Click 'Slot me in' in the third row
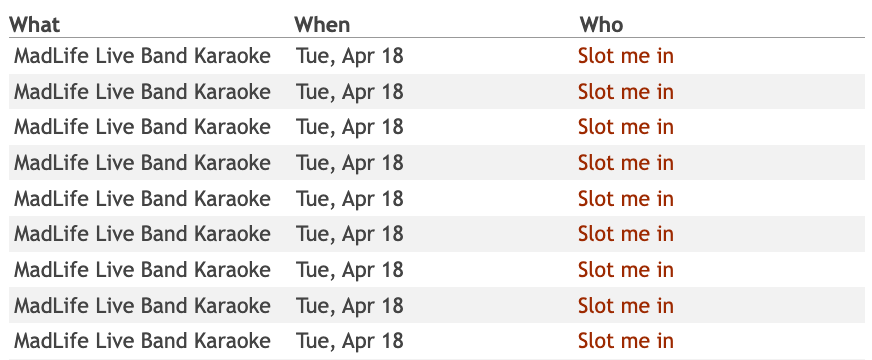This screenshot has width=872, height=360. coord(626,127)
